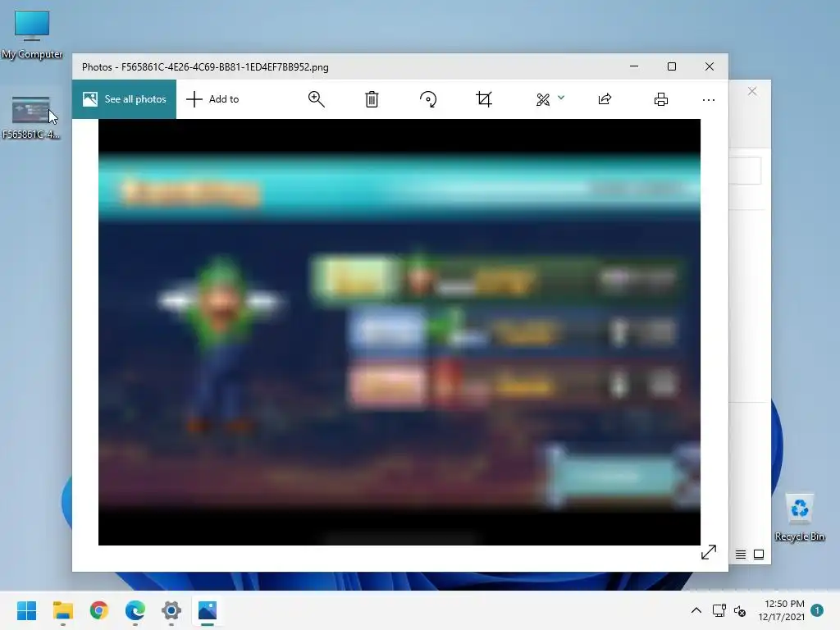Switch background window to details view
This screenshot has width=840, height=630.
click(741, 555)
